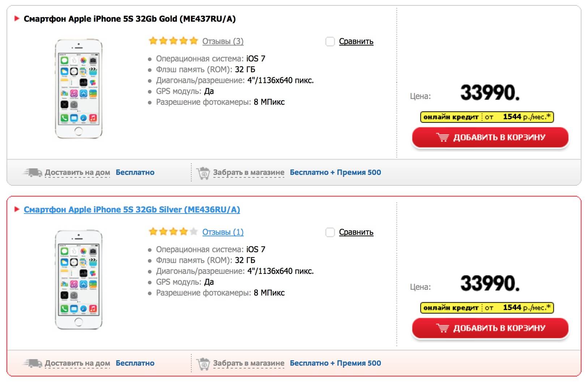
Task: Tick the Сравнить checkbox for the Silver iPhone
Action: 330,232
